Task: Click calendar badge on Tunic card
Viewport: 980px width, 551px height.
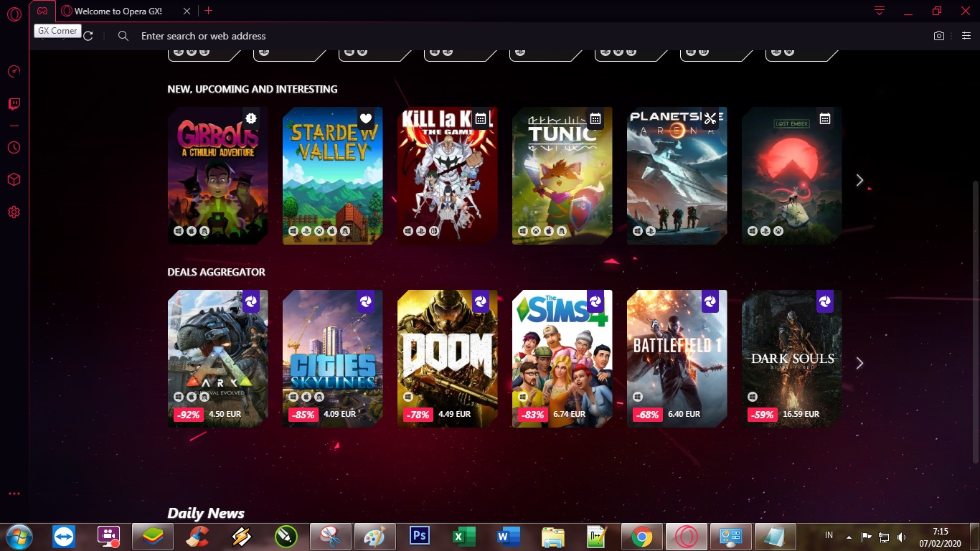Action: (595, 118)
